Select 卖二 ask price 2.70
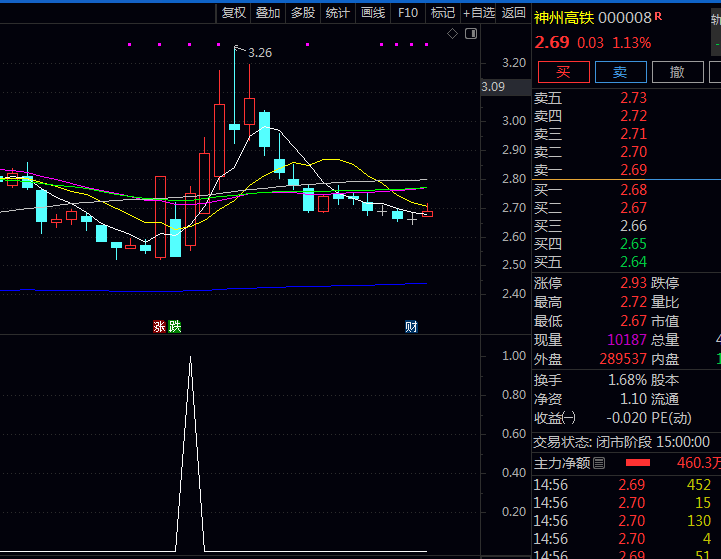Screen dimensions: 721x559 (633, 152)
